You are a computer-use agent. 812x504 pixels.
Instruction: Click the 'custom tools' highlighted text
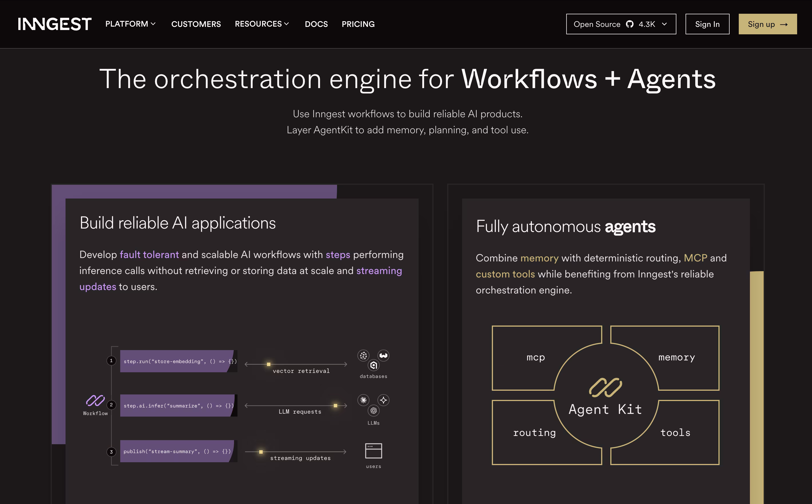tap(505, 274)
